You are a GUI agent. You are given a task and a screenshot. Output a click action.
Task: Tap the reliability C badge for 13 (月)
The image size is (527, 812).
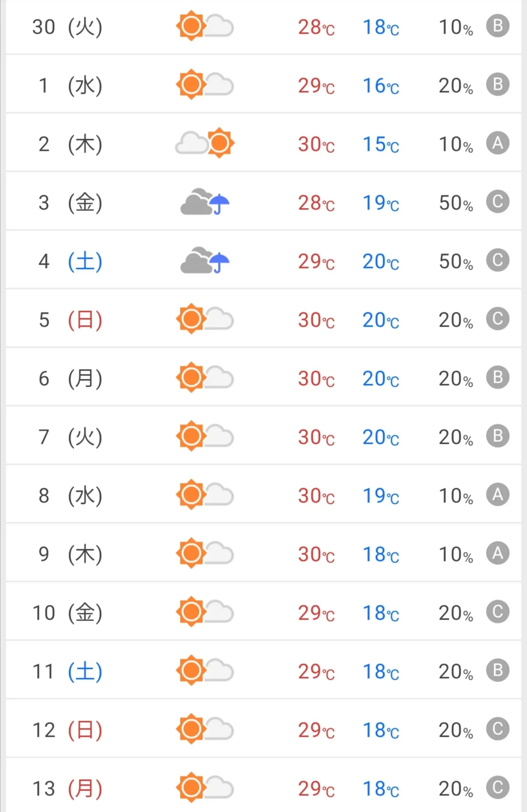coord(498,788)
